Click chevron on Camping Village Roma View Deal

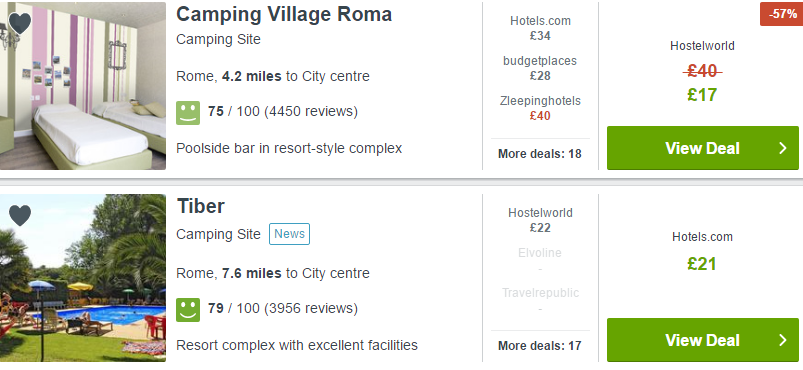[783, 148]
